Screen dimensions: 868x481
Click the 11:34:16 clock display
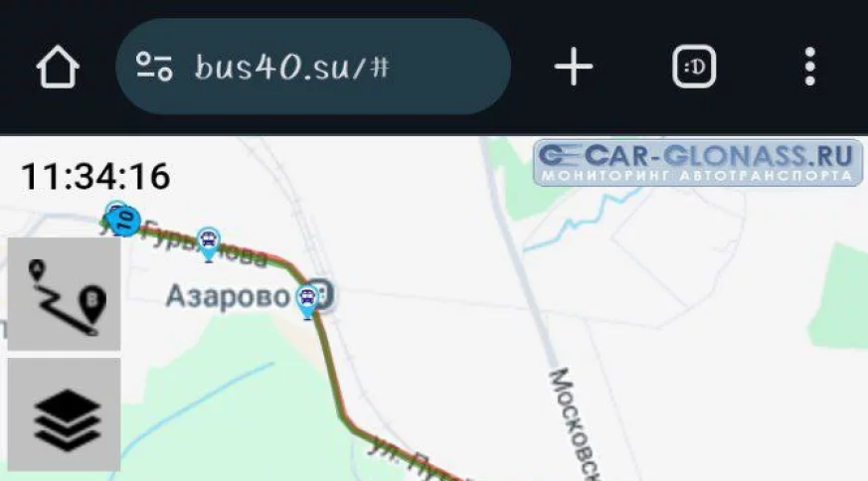[95, 177]
